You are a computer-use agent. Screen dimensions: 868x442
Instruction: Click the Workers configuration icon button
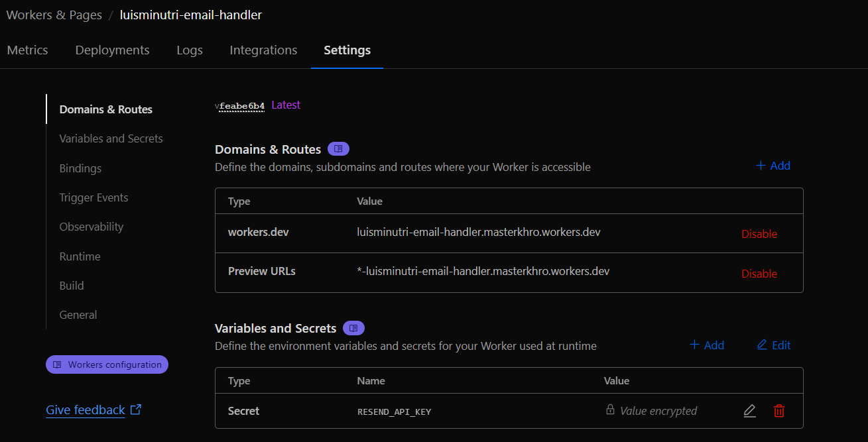click(x=56, y=364)
